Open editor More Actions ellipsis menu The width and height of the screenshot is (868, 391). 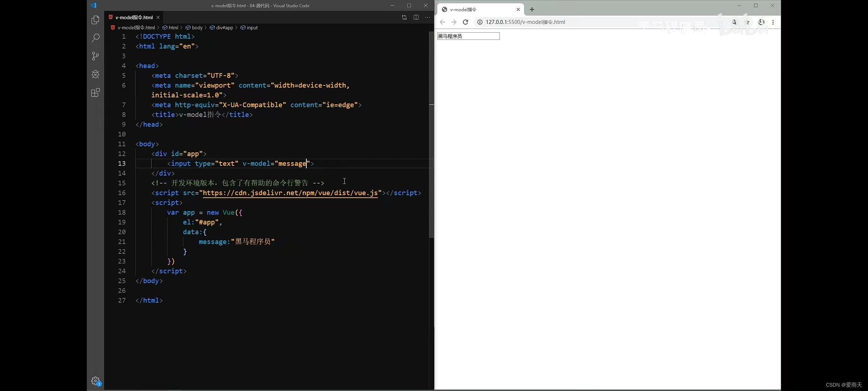coord(427,17)
